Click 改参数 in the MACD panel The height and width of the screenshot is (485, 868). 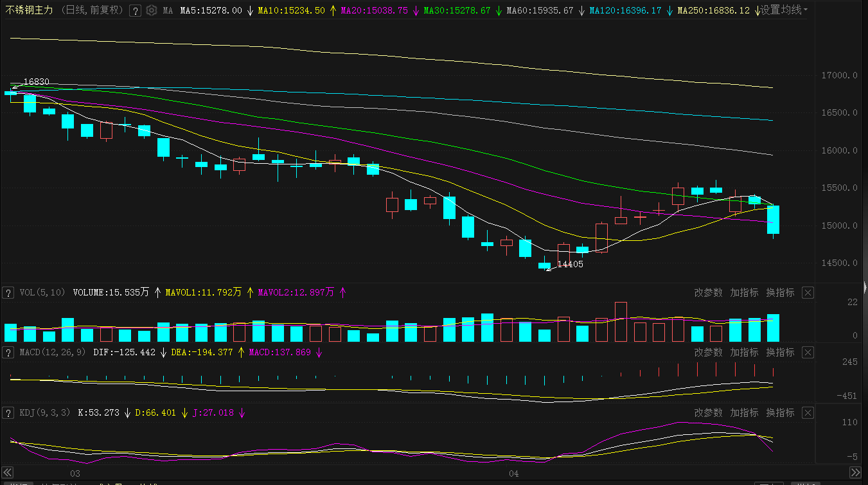tap(709, 352)
